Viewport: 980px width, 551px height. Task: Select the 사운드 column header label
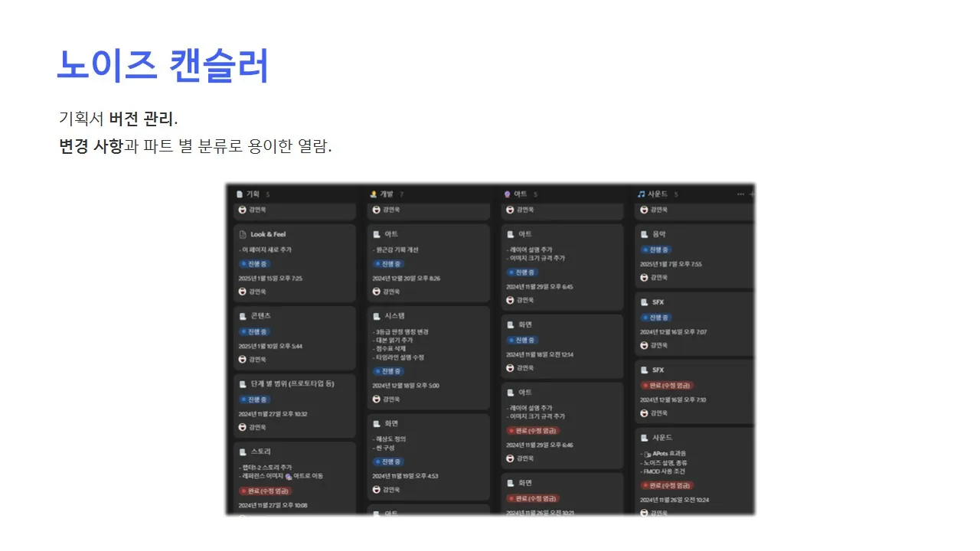click(x=658, y=194)
